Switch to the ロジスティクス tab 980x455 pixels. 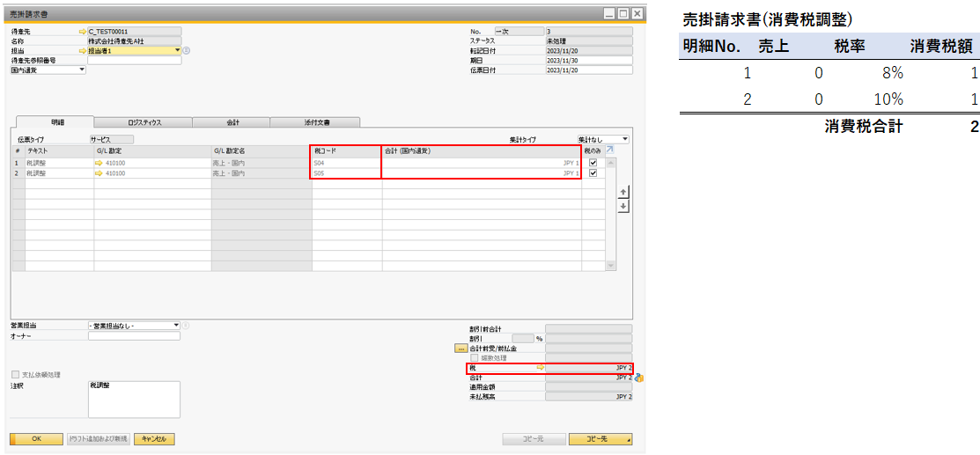[144, 122]
